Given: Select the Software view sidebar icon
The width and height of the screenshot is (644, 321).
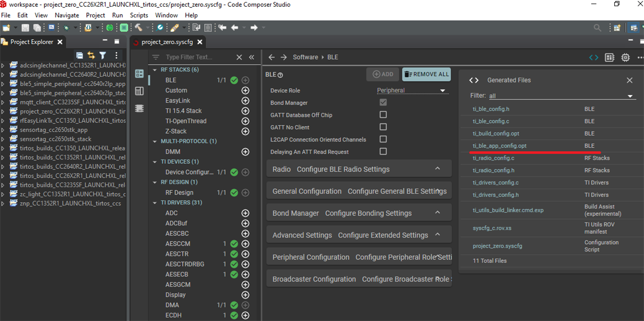Looking at the screenshot, I should pyautogui.click(x=139, y=74).
